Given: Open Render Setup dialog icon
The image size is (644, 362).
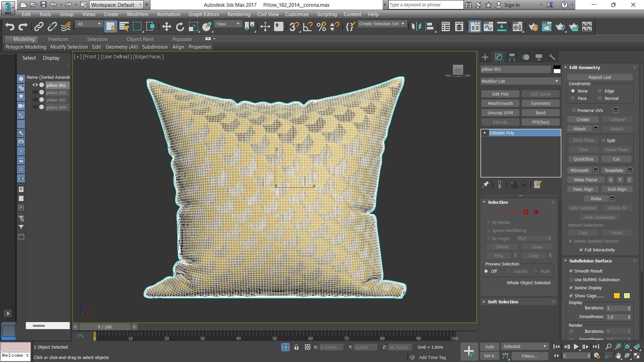Looking at the screenshot, I should click(533, 27).
